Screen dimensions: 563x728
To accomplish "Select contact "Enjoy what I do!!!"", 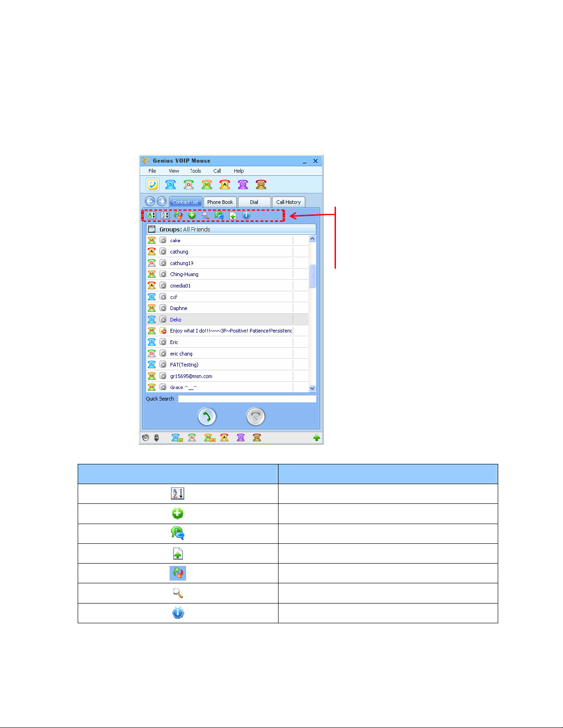I will pos(227,331).
